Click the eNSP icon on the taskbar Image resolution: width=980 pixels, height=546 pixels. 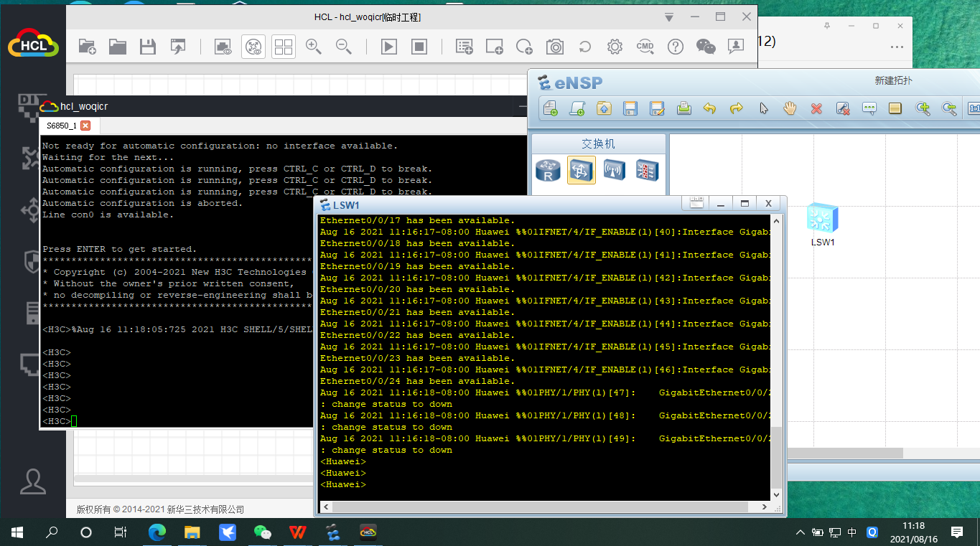333,532
